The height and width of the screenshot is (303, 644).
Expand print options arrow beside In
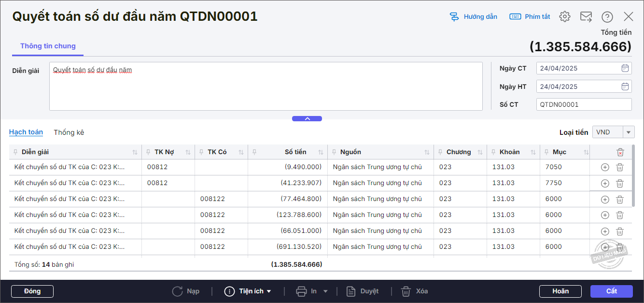(x=325, y=291)
